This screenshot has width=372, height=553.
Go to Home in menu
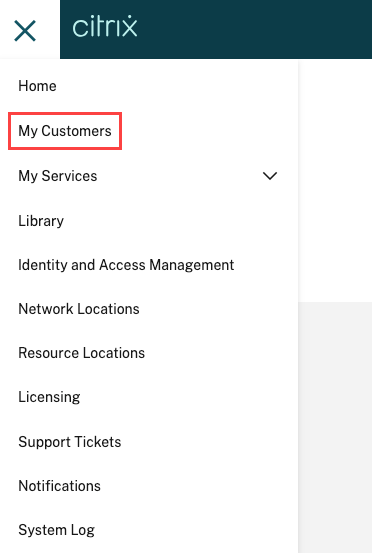click(37, 86)
